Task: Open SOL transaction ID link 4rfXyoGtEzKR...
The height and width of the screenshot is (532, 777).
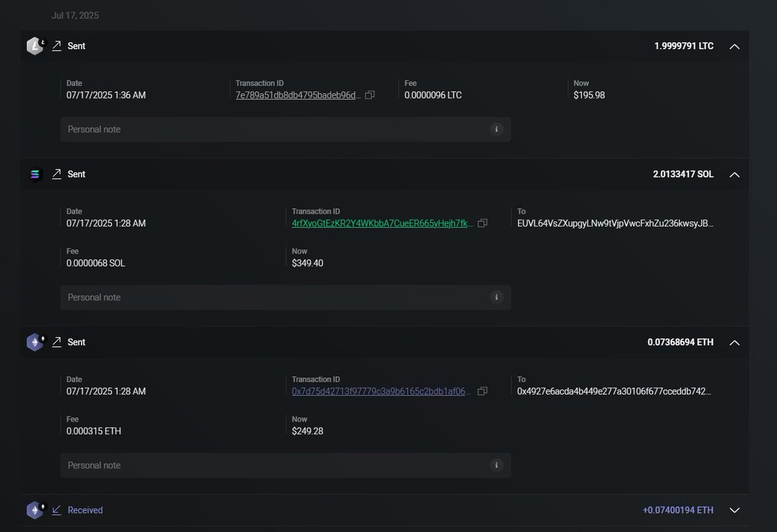Action: 383,223
